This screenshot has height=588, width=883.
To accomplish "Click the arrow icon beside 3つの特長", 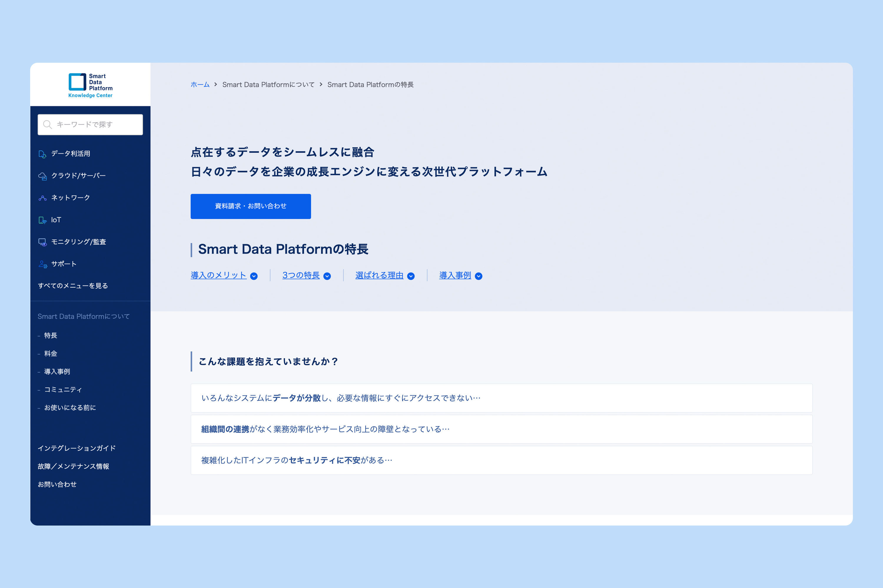I will point(327,276).
